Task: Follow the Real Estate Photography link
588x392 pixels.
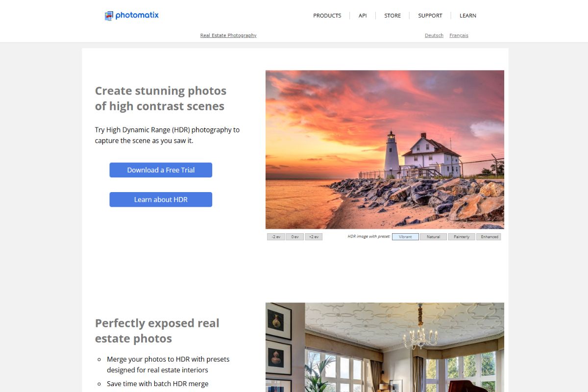Action: tap(228, 35)
